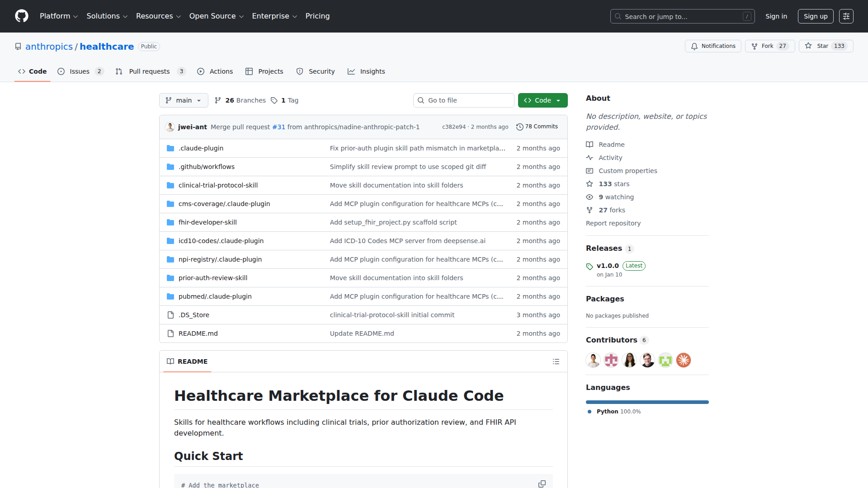Click the GitHub logo home icon

(22, 16)
